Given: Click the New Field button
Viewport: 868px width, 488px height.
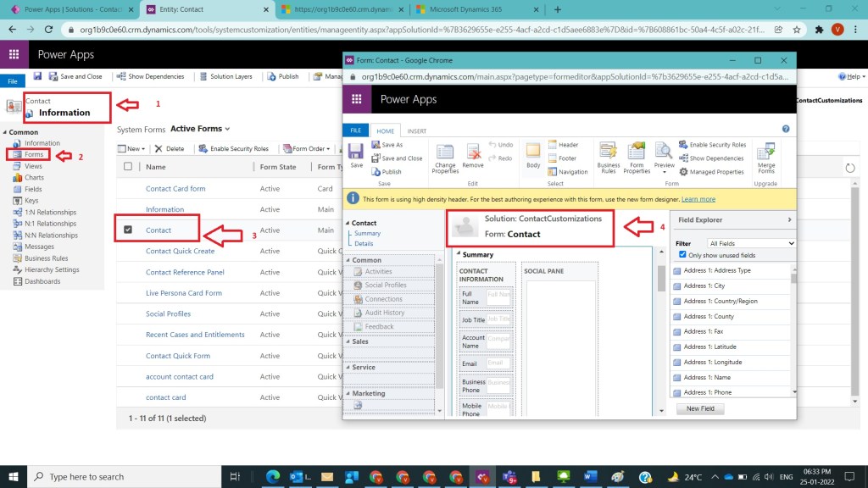Looking at the screenshot, I should tap(700, 408).
